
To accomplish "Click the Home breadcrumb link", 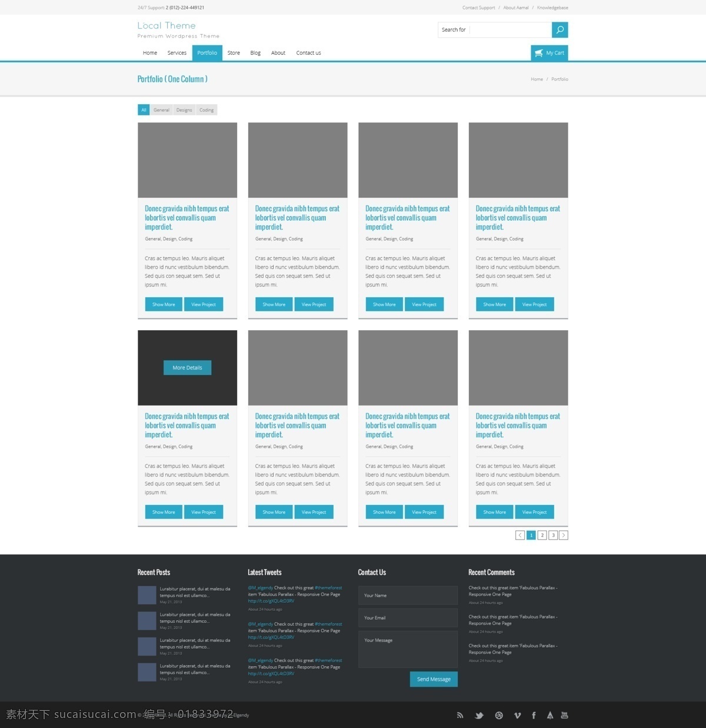I will [x=537, y=79].
